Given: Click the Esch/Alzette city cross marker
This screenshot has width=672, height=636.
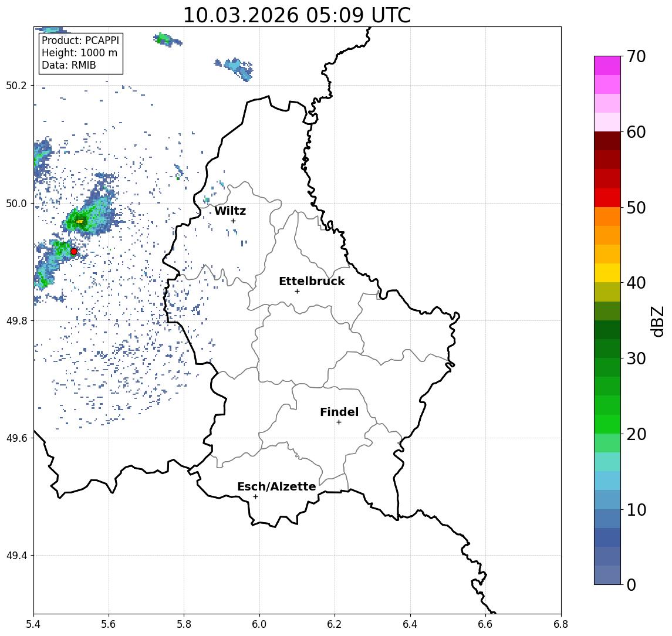Looking at the screenshot, I should [x=255, y=497].
